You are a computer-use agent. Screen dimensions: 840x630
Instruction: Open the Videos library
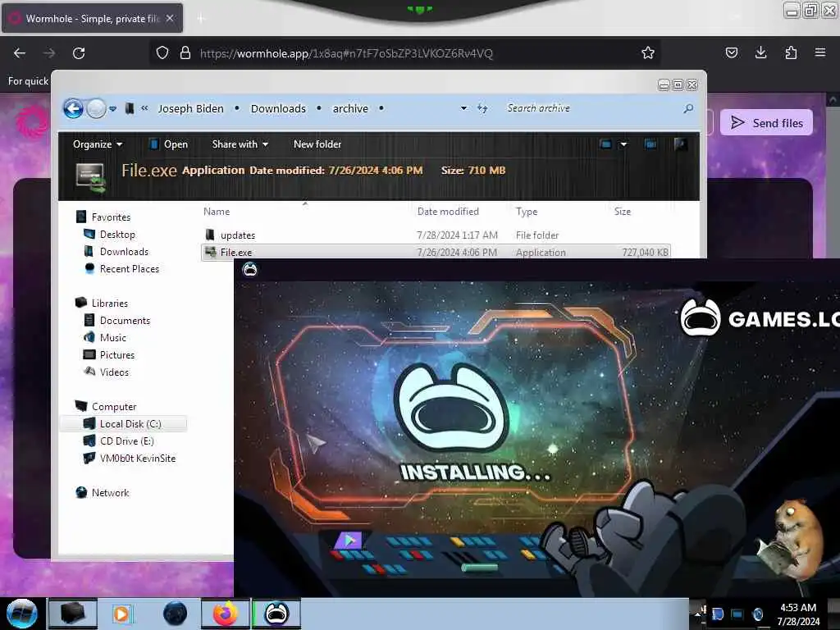pyautogui.click(x=114, y=372)
